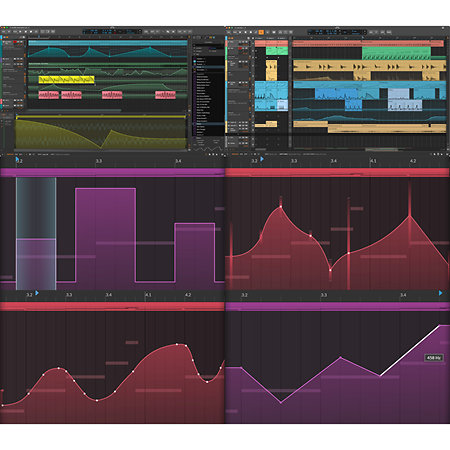Click ruler label 4.1 in upper red curve editor
Viewport: 450px width, 450px height.
point(373,161)
